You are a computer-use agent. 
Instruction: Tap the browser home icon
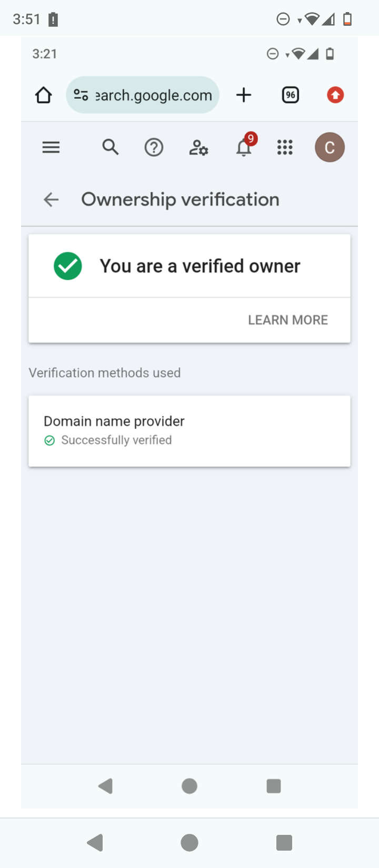tap(44, 95)
